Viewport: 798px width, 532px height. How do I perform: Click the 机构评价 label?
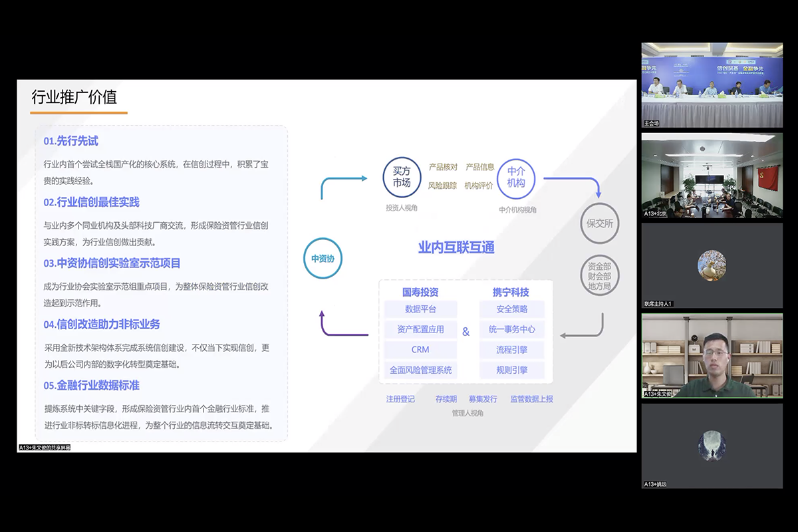(479, 186)
